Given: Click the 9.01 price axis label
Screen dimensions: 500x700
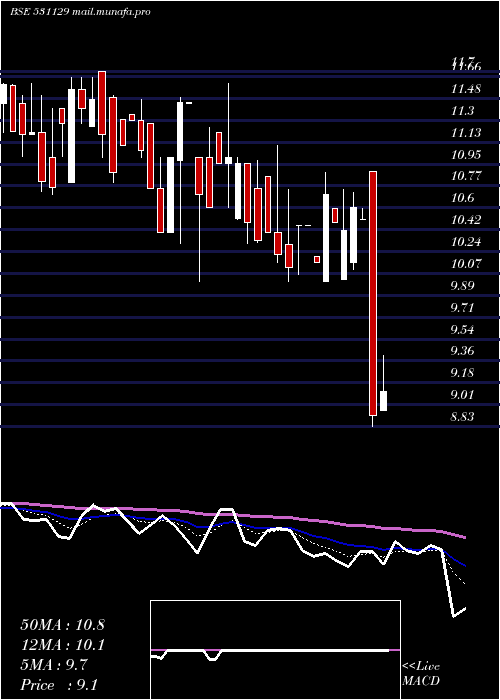Looking at the screenshot, I should pyautogui.click(x=462, y=394).
